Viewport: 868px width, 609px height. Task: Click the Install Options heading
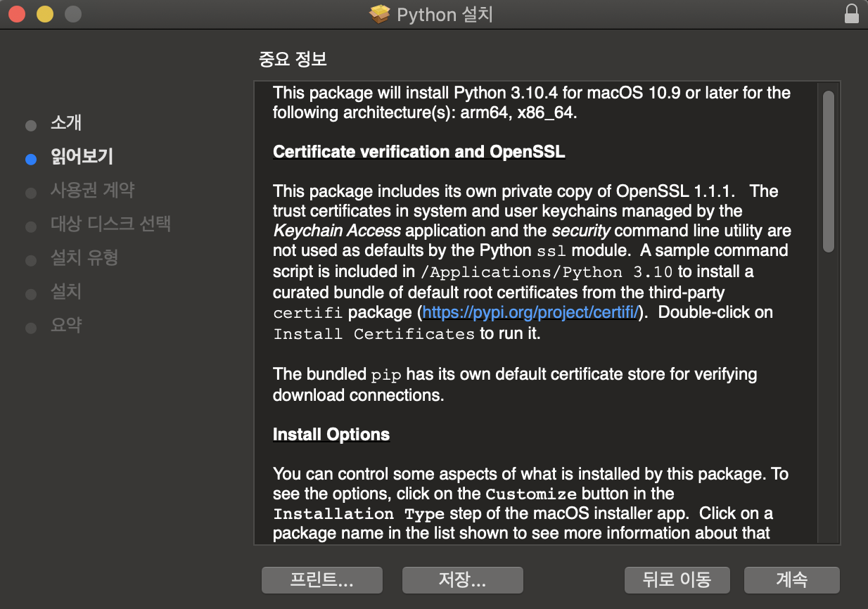click(331, 435)
